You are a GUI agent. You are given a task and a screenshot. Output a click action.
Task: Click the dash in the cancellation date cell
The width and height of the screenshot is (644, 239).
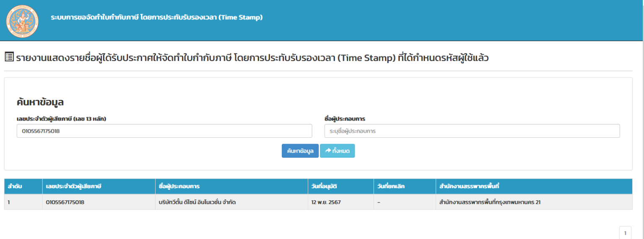pyautogui.click(x=379, y=202)
